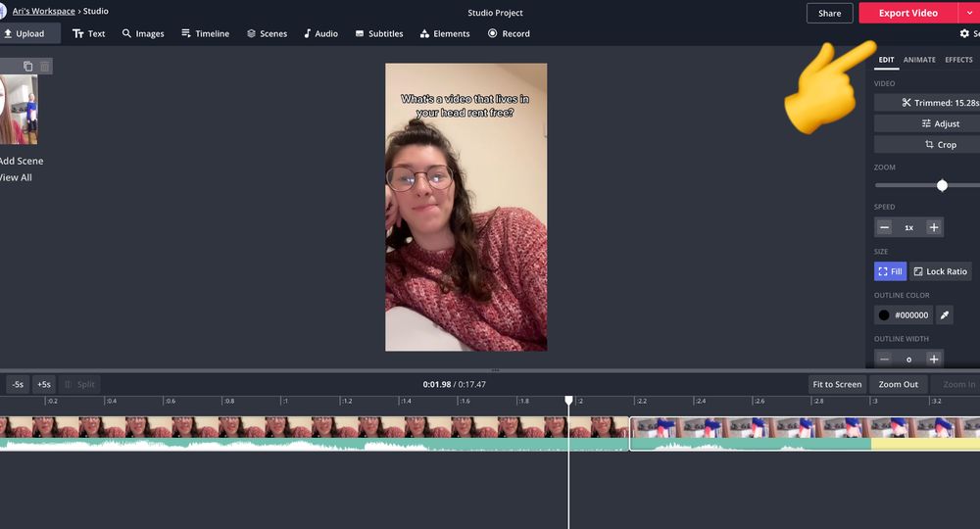
Task: Decrease speed with minus button
Action: [884, 227]
